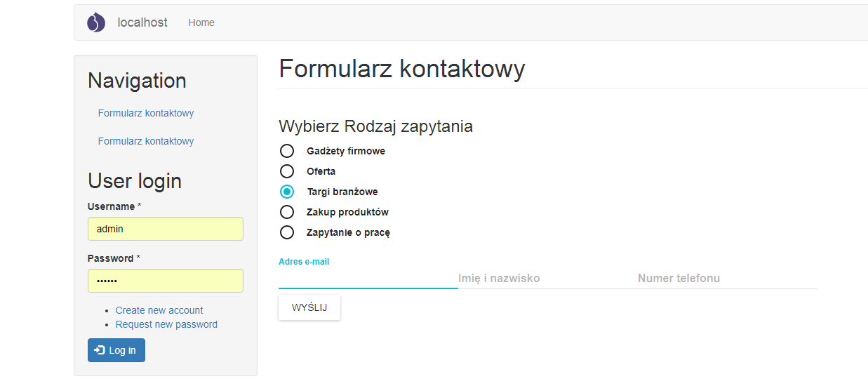Pick the Zakup produktów radio option

point(287,212)
